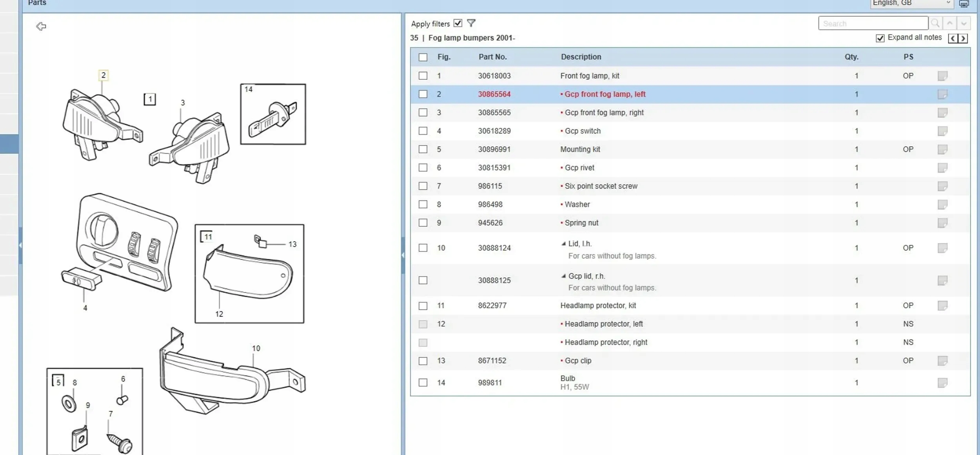This screenshot has height=455, width=980.
Task: Go to next section arrow
Action: pos(963,38)
